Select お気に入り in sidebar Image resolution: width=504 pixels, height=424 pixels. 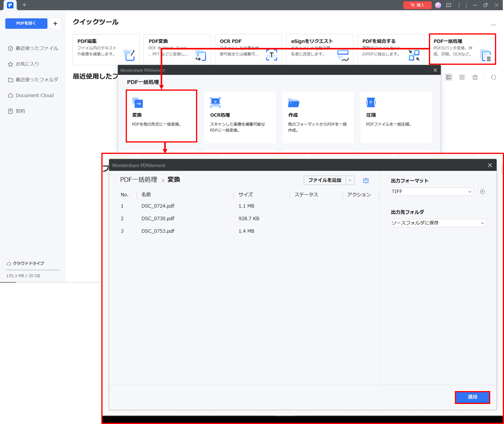point(24,64)
